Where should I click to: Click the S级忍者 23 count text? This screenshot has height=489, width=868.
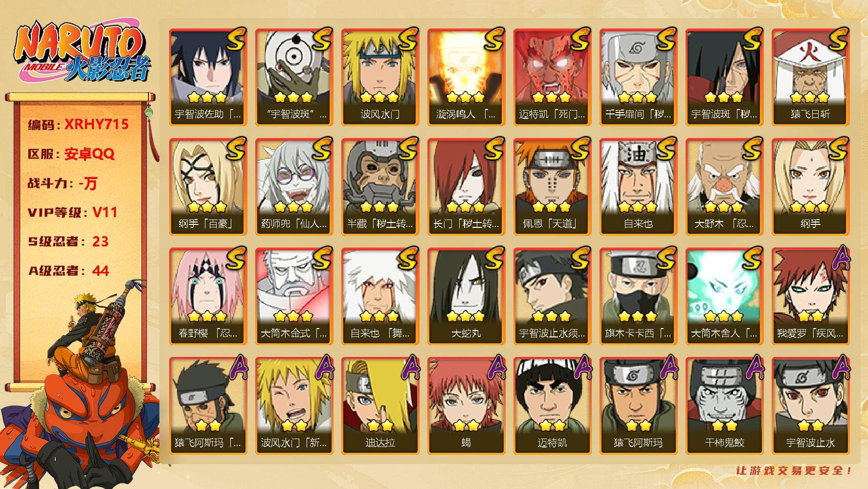pyautogui.click(x=68, y=242)
